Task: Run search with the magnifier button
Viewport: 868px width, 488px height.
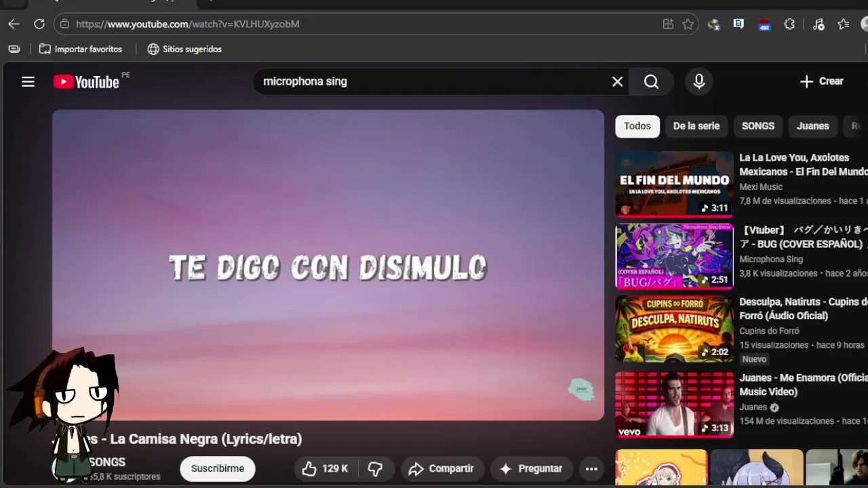Action: coord(651,81)
